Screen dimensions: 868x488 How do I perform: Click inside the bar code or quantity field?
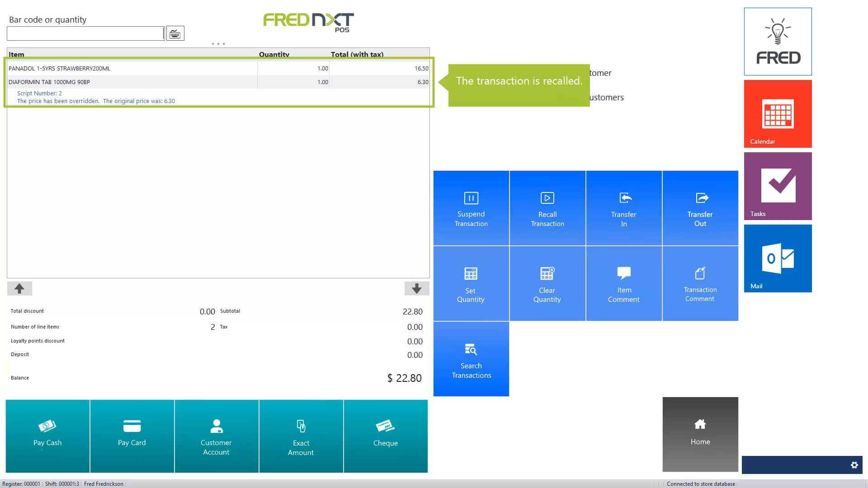point(85,33)
